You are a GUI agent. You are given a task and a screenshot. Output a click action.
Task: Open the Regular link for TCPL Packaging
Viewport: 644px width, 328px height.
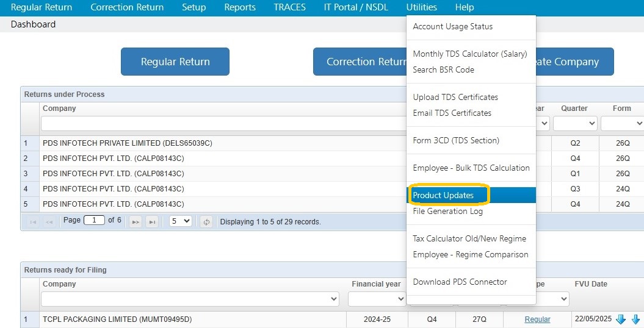tap(537, 319)
